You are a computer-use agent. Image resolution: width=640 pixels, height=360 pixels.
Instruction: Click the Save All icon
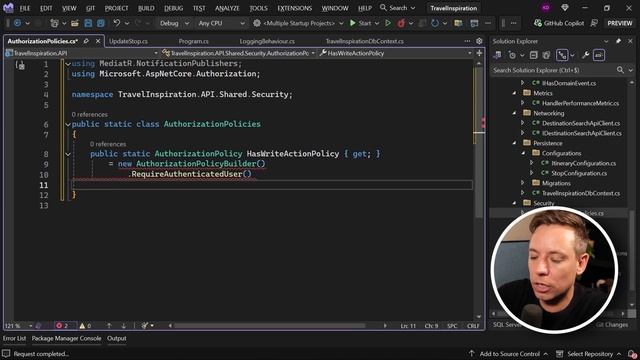click(100, 23)
